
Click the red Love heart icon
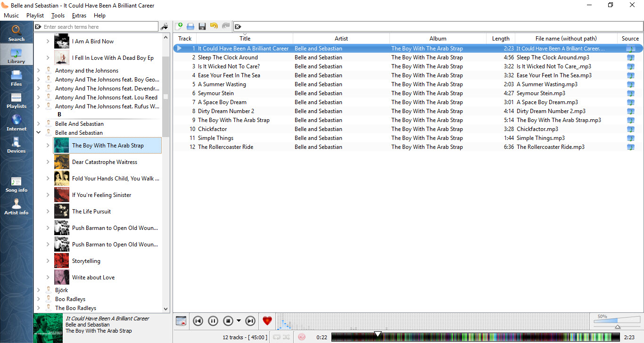pyautogui.click(x=267, y=321)
